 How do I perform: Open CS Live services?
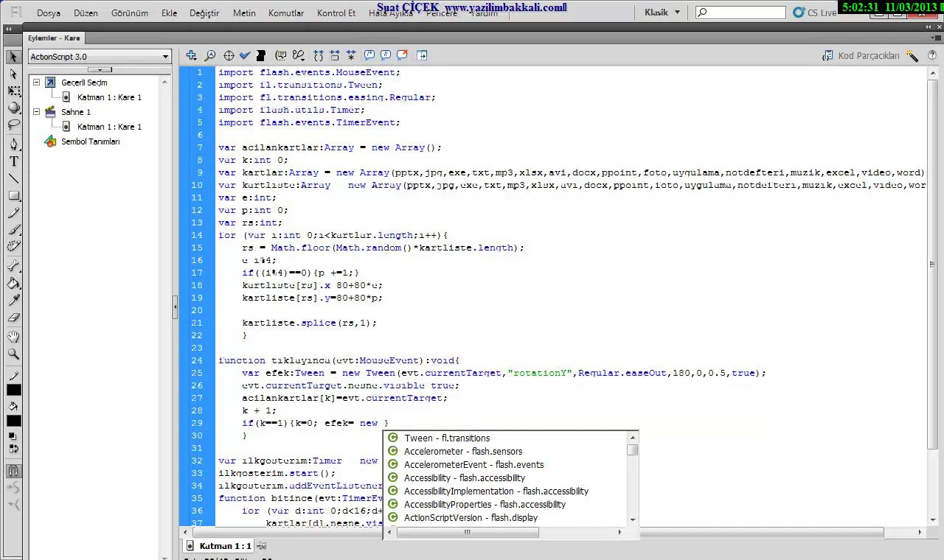815,13
